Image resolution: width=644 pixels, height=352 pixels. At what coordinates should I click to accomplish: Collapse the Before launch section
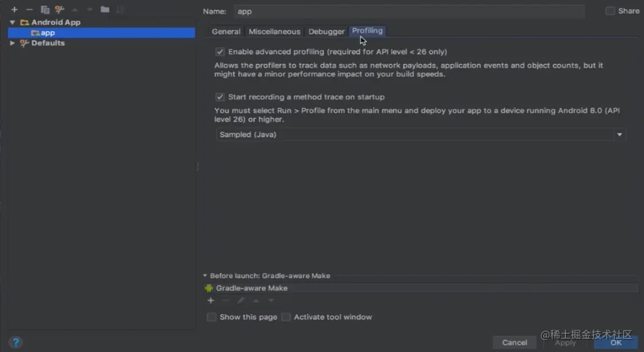205,276
